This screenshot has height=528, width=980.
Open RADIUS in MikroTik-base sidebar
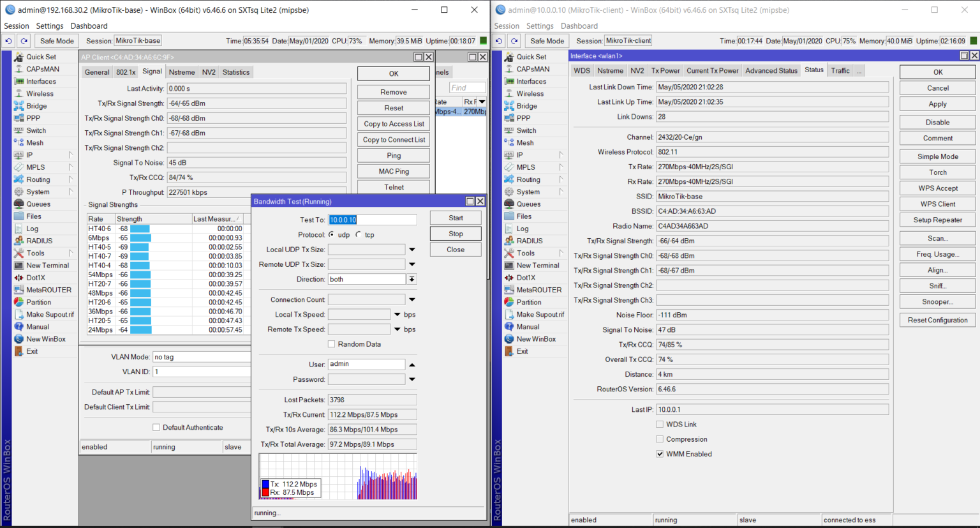pos(39,241)
